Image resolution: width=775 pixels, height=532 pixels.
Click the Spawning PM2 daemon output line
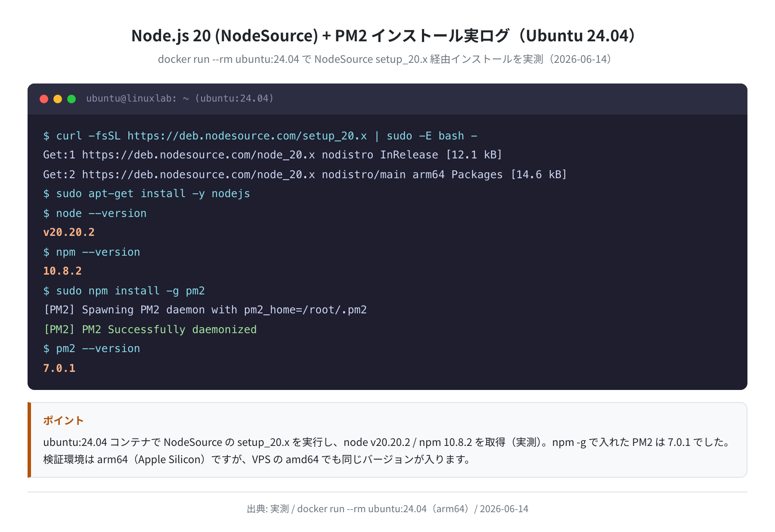[205, 310]
